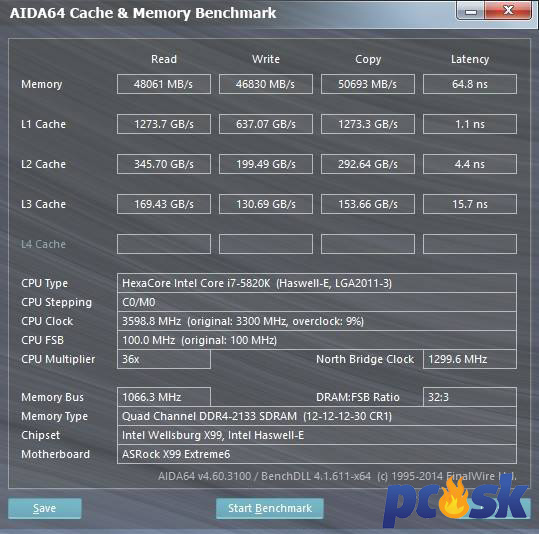
Task: Click the Latency column header
Action: tap(470, 59)
